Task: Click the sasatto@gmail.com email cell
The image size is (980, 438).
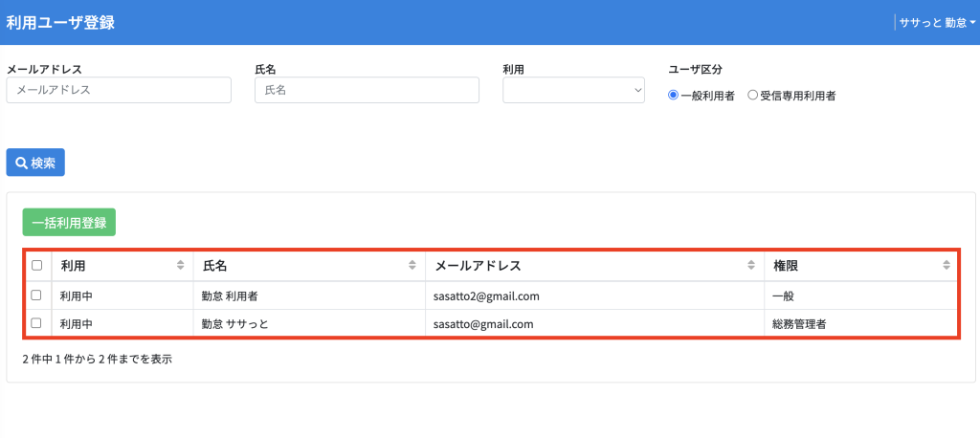Action: (x=483, y=324)
